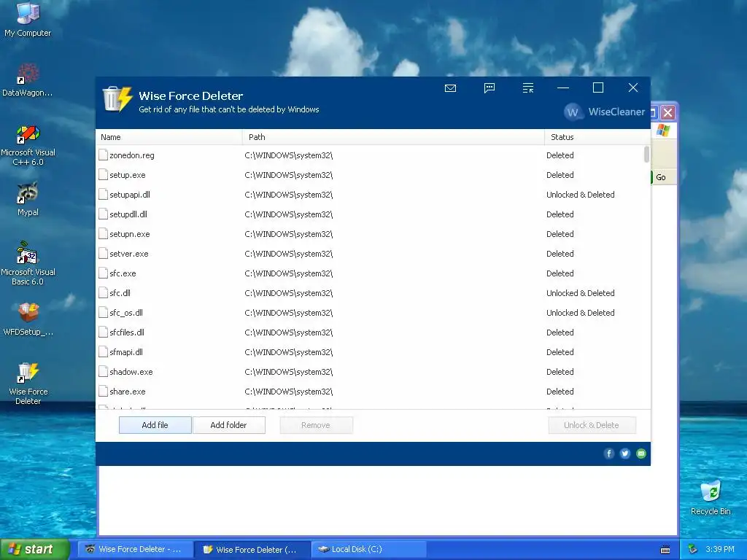Screen dimensions: 747x560
Task: Click the Remove button
Action: coord(316,425)
